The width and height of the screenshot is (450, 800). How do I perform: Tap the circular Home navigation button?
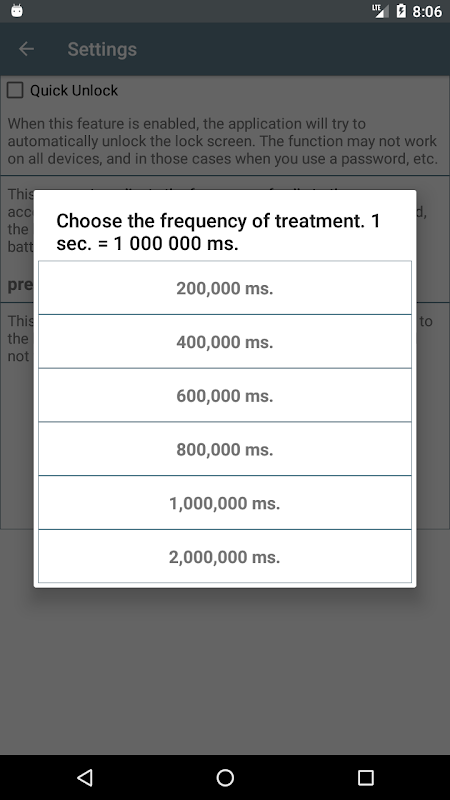click(225, 777)
